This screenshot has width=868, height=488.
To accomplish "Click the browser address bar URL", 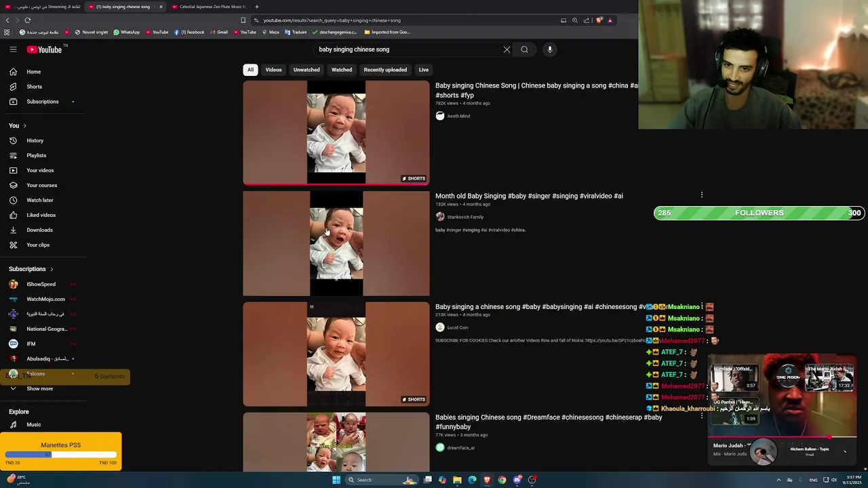I will (332, 20).
